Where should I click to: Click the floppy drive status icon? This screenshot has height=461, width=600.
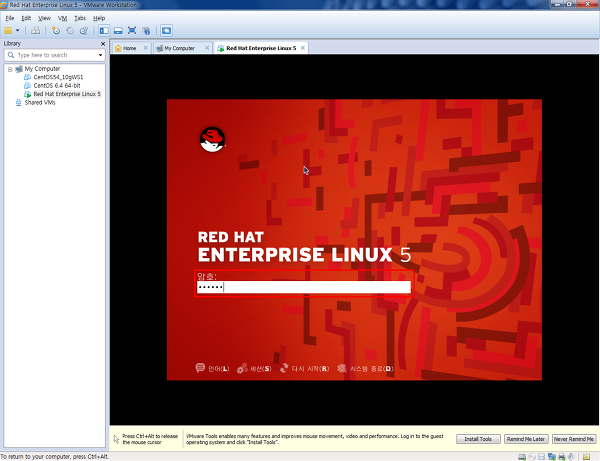pos(541,457)
